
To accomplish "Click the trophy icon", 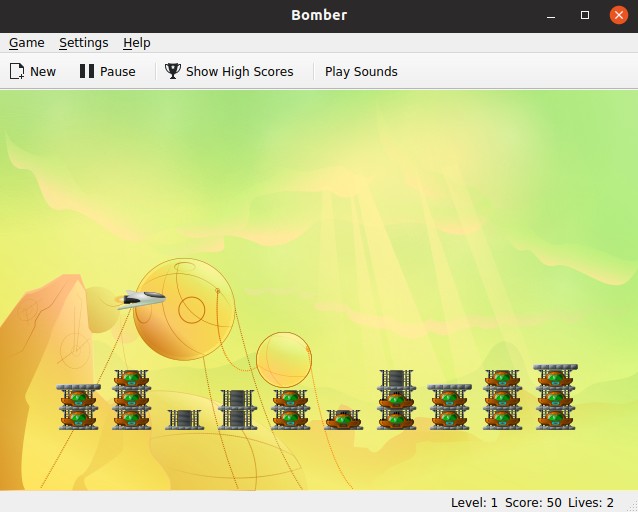I will (173, 71).
